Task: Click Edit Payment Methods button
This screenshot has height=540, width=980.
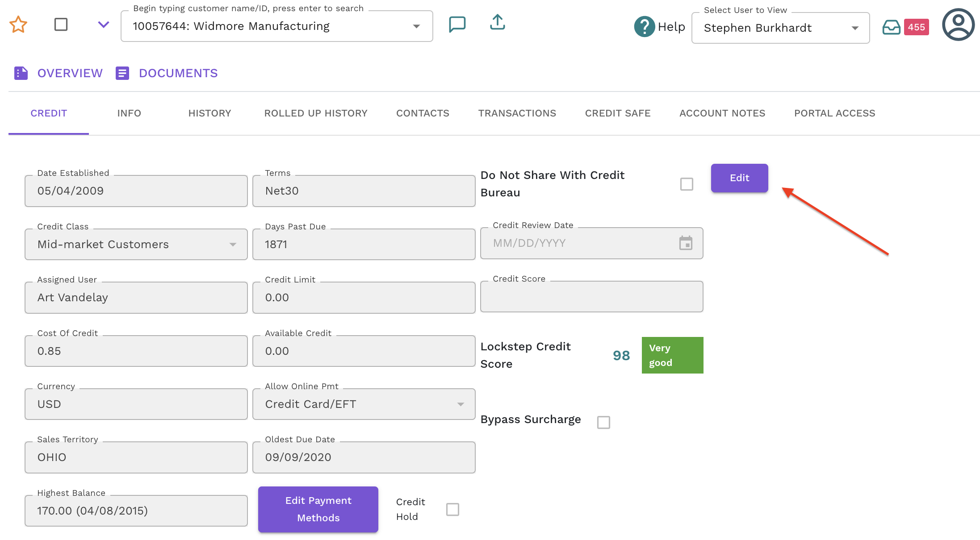Action: pyautogui.click(x=318, y=509)
